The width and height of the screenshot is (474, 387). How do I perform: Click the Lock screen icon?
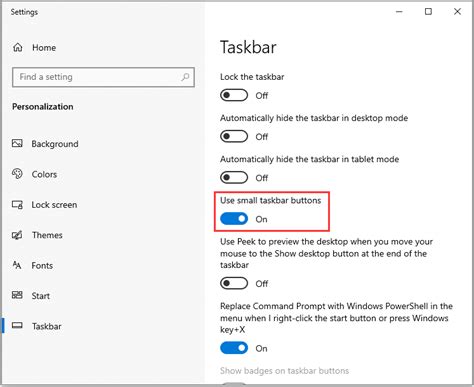pyautogui.click(x=17, y=204)
